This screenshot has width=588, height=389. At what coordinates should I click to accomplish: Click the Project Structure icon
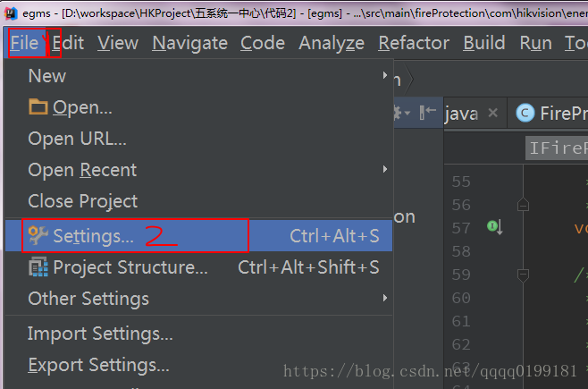pos(38,266)
